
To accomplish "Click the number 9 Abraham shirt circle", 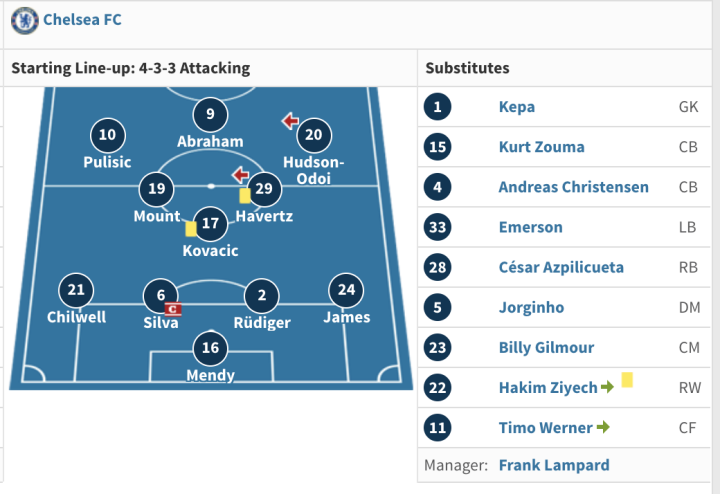I will coord(210,114).
